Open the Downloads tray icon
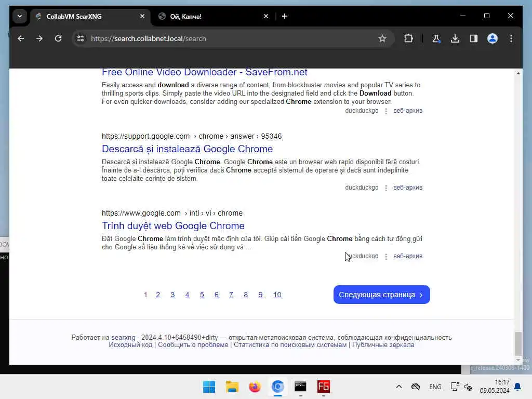This screenshot has height=399, width=532. pyautogui.click(x=455, y=38)
